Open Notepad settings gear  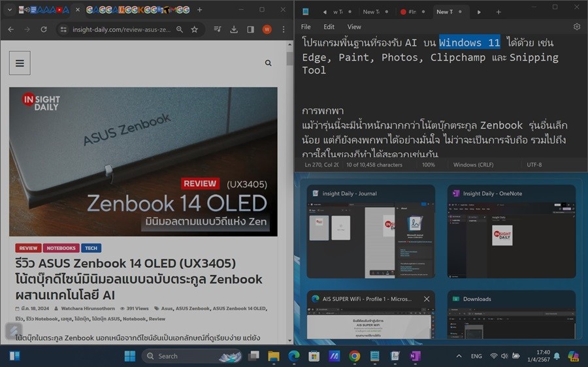tap(576, 27)
